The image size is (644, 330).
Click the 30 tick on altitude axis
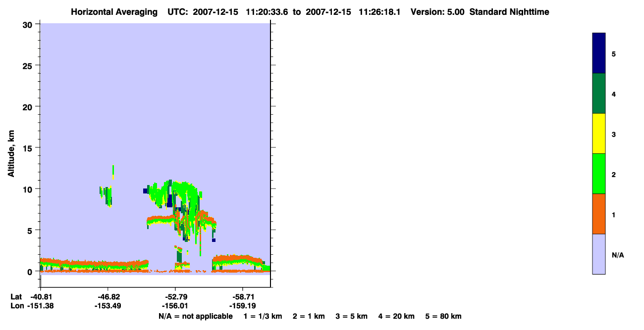click(x=28, y=24)
